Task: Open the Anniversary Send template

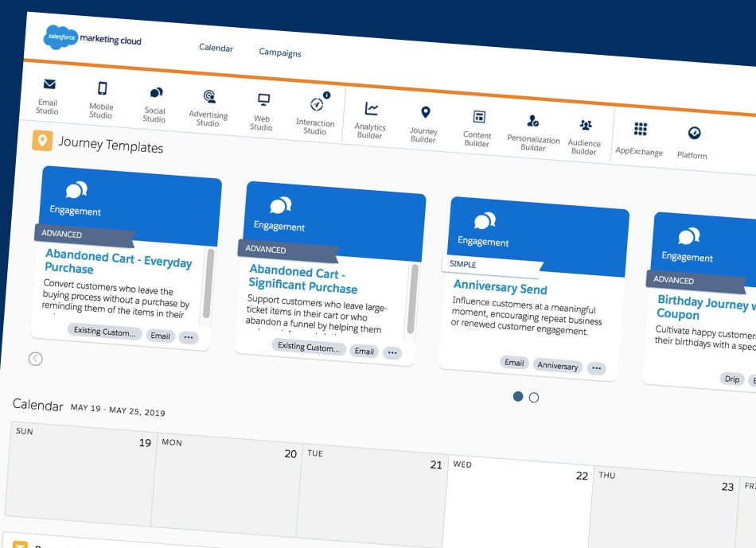Action: [x=499, y=287]
